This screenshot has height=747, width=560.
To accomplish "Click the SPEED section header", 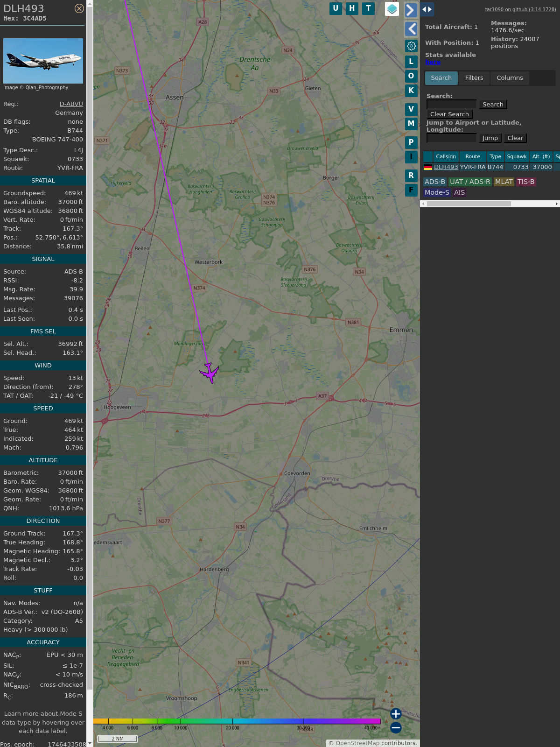I will coord(43,409).
